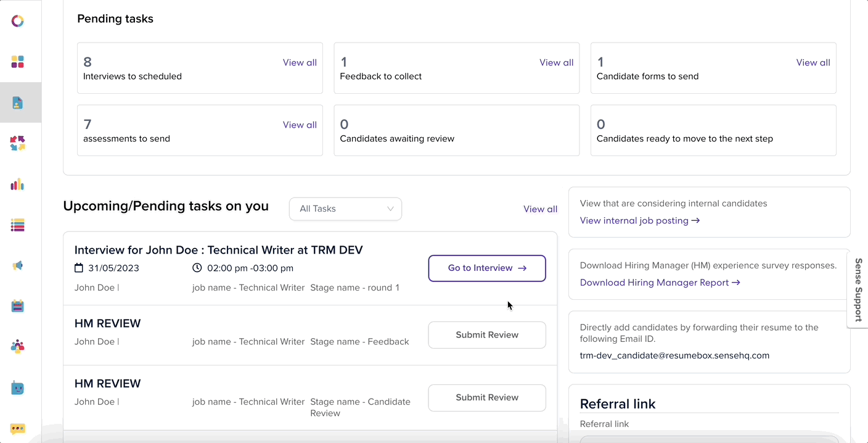Open the bar chart analytics sidebar icon
The image size is (868, 443).
[18, 184]
